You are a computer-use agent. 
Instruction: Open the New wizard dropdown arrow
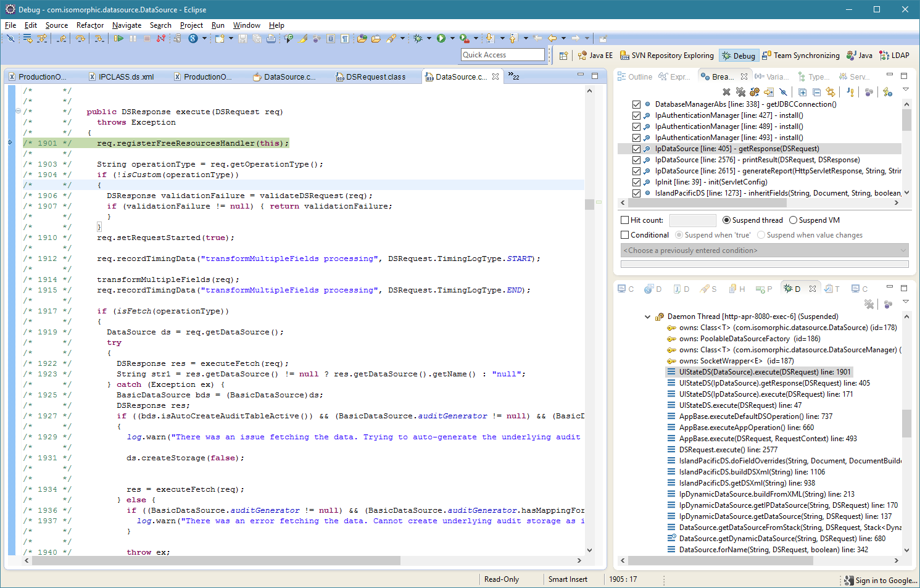pos(231,38)
